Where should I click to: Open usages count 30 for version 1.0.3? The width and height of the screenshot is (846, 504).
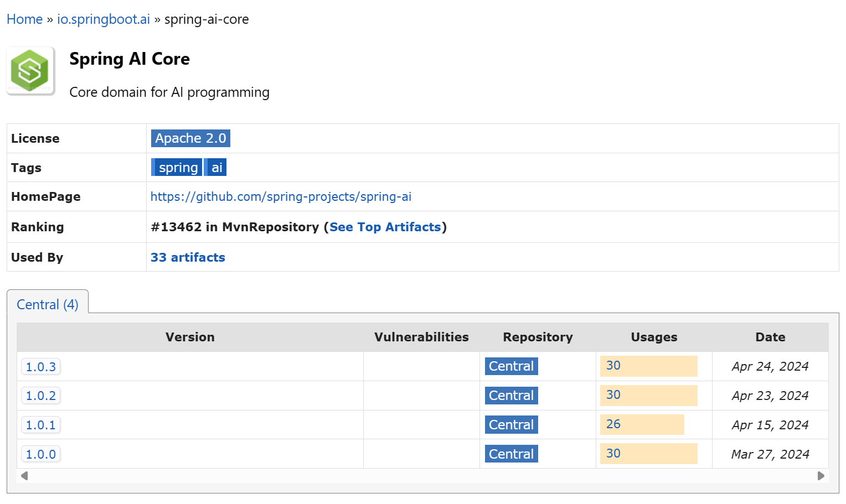[x=613, y=366]
